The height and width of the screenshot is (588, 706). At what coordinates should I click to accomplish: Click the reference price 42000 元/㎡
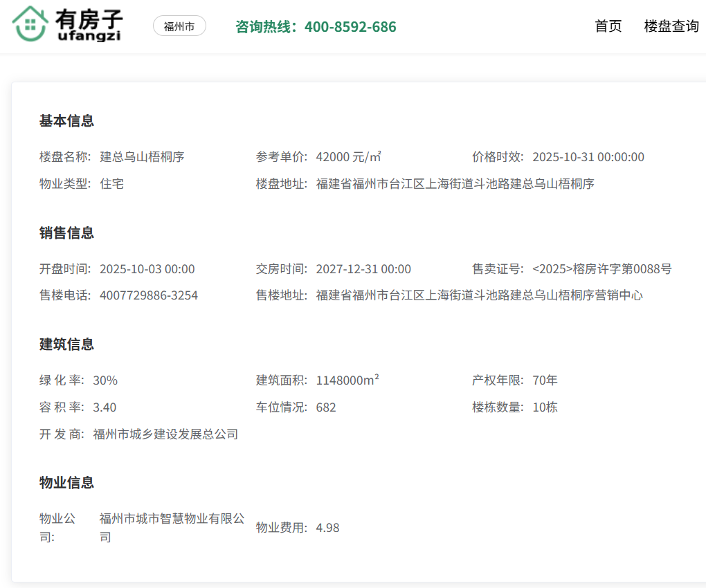[x=348, y=157]
